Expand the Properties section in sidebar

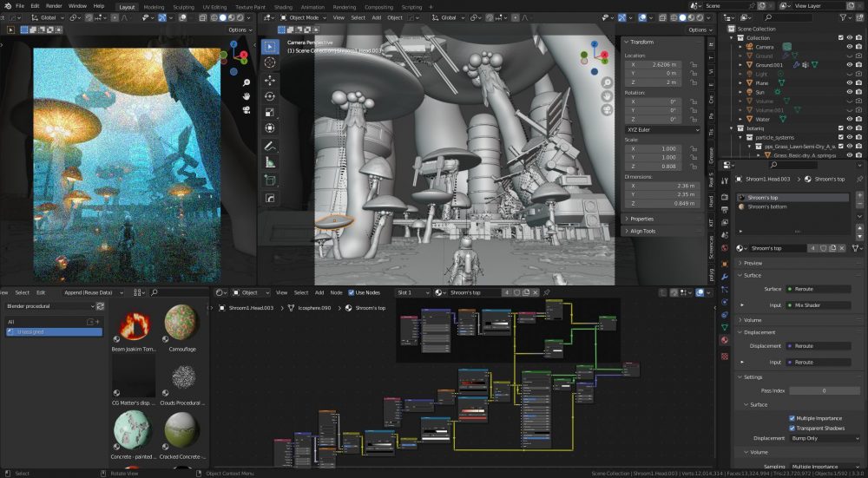click(661, 219)
